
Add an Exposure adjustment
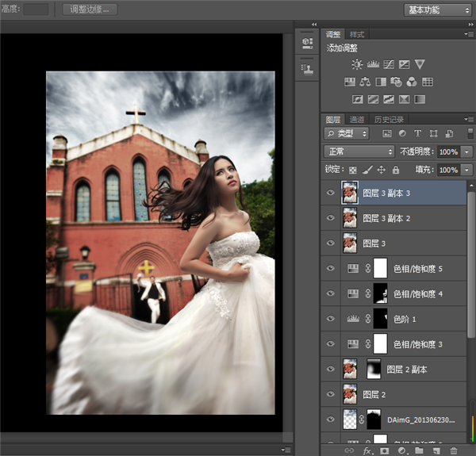(404, 64)
